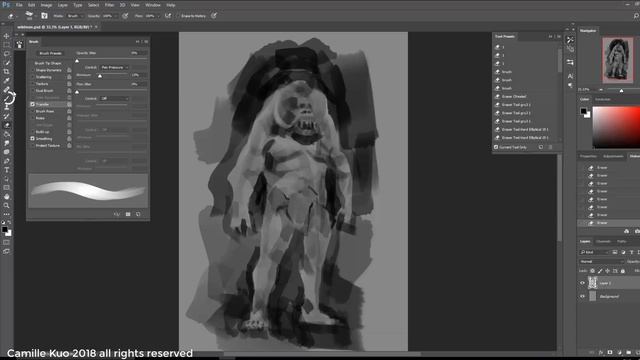Image resolution: width=640 pixels, height=360 pixels.
Task: Select the Smudge tool
Action: click(7, 143)
